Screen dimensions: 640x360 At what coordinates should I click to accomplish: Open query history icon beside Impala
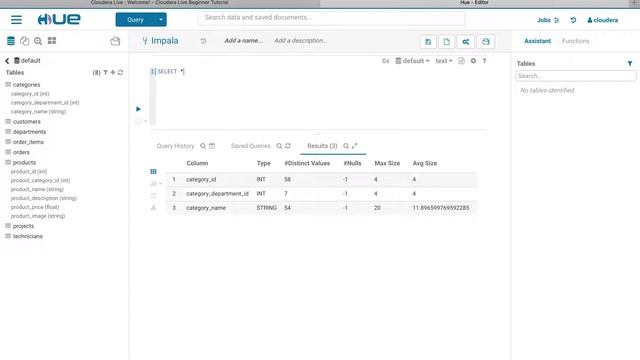[203, 41]
